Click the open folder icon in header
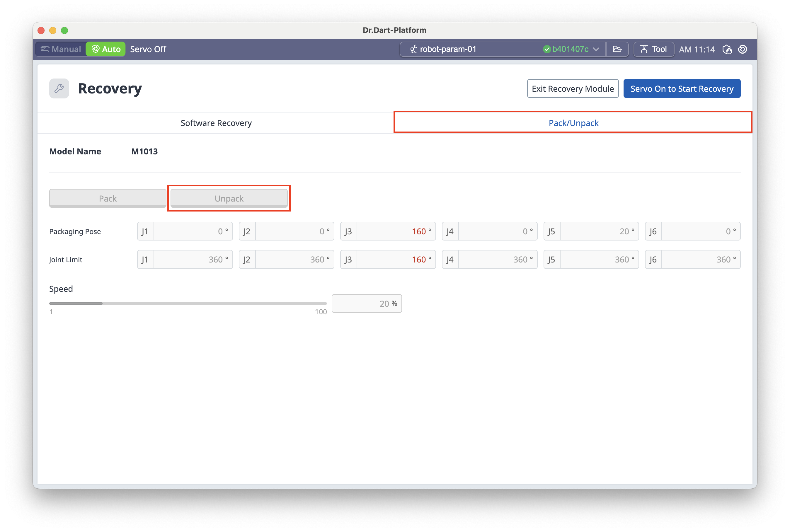 point(617,49)
